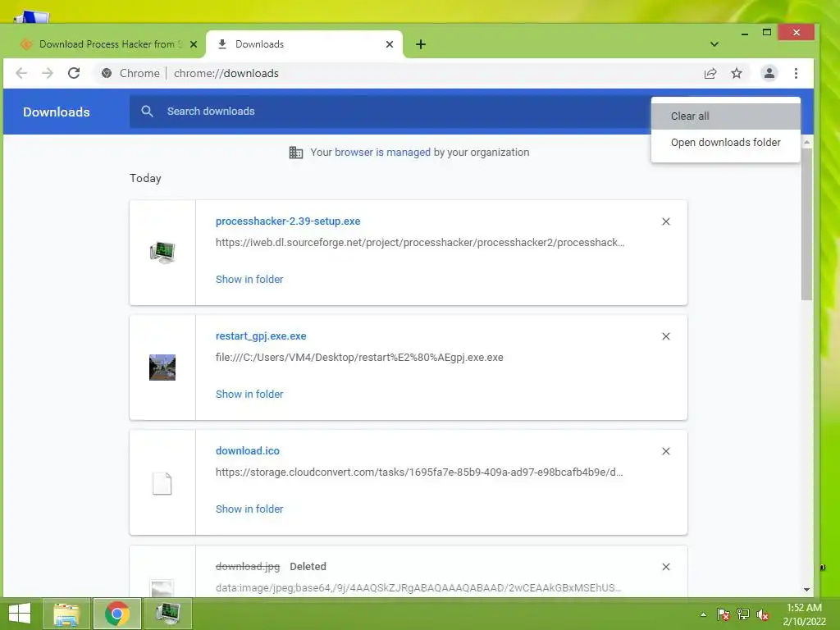Close the Downloads tab
This screenshot has width=840, height=630.
coord(390,44)
